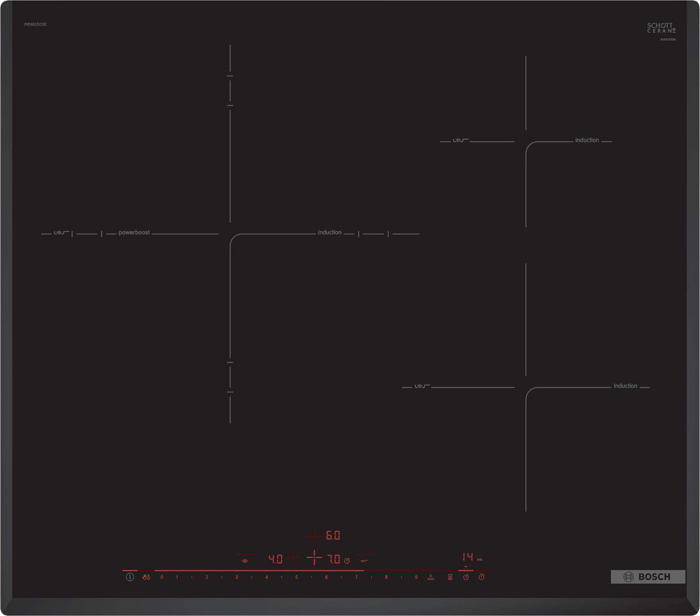Pick power level 9
Image resolution: width=700 pixels, height=616 pixels.
(x=416, y=577)
